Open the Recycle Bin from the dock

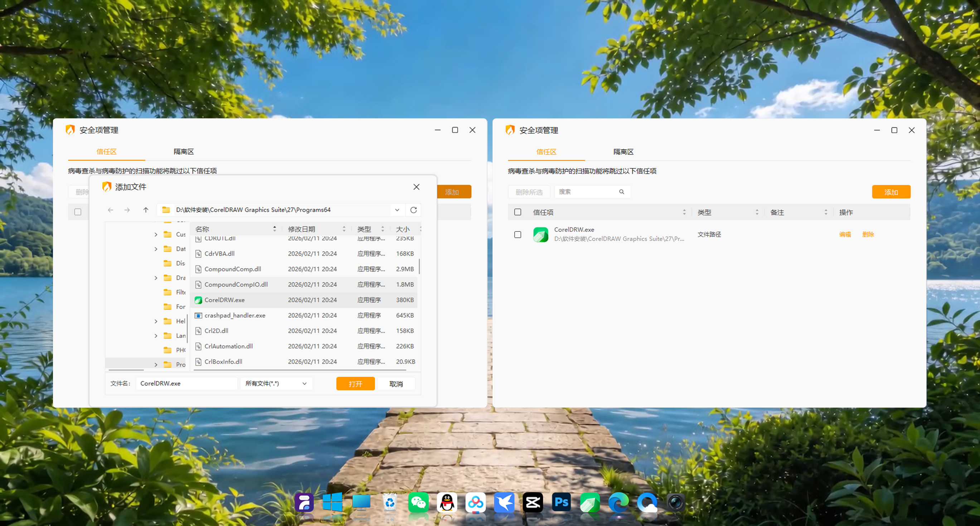(390, 502)
